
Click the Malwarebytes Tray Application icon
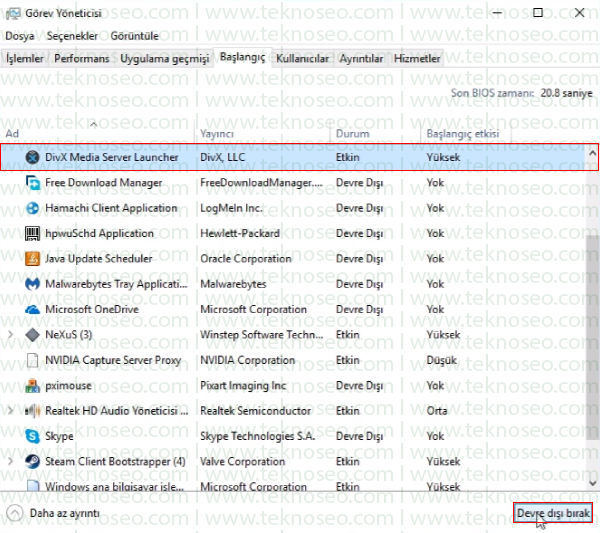point(33,284)
